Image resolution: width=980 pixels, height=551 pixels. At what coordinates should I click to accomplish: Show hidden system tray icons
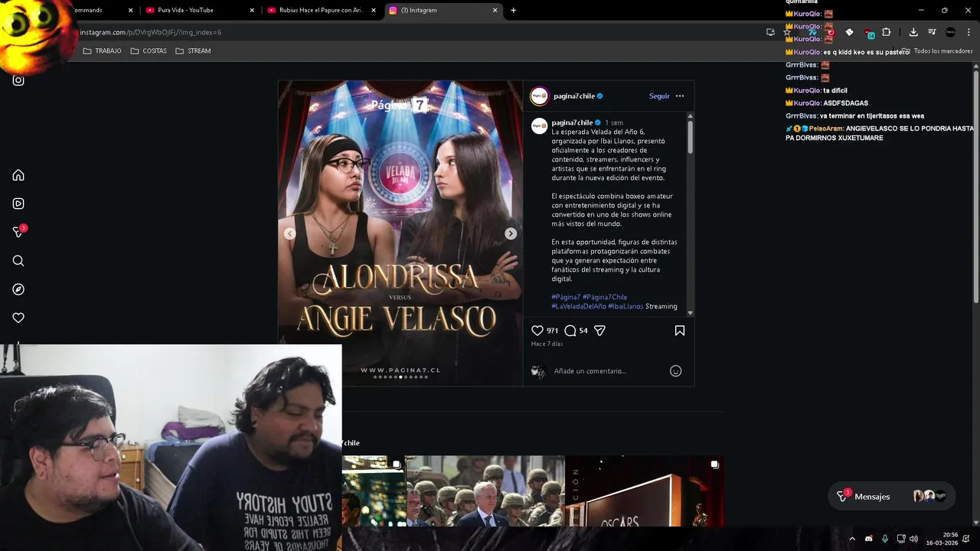(x=851, y=539)
